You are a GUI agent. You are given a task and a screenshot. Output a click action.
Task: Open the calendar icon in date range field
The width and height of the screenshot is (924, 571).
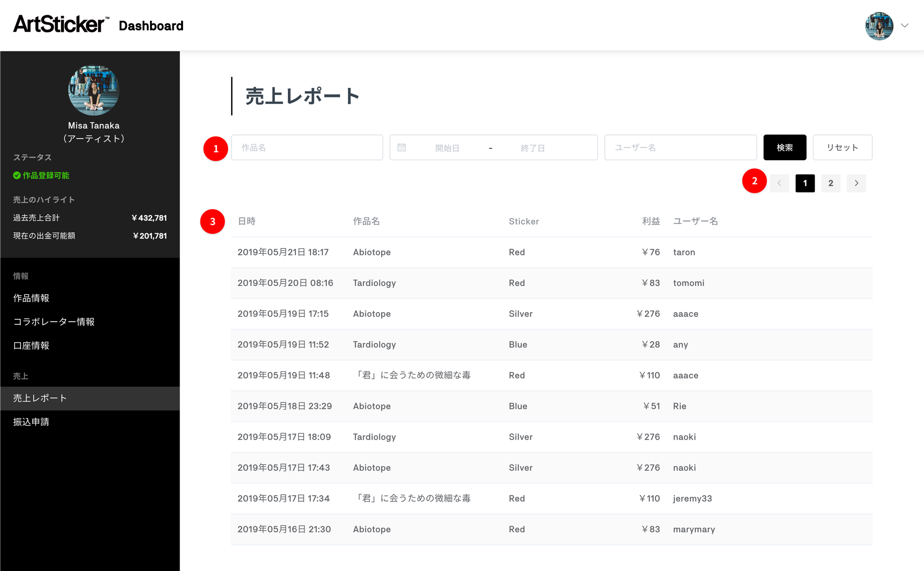click(x=401, y=147)
